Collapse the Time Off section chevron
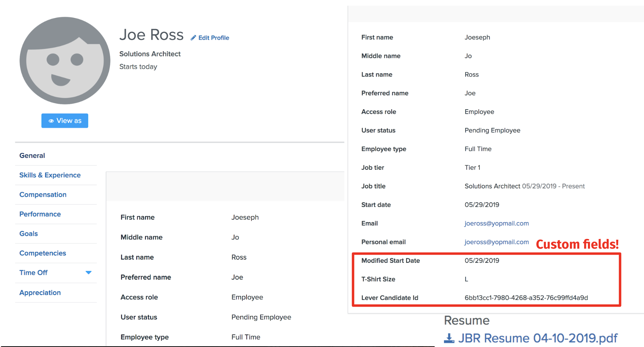 tap(89, 273)
